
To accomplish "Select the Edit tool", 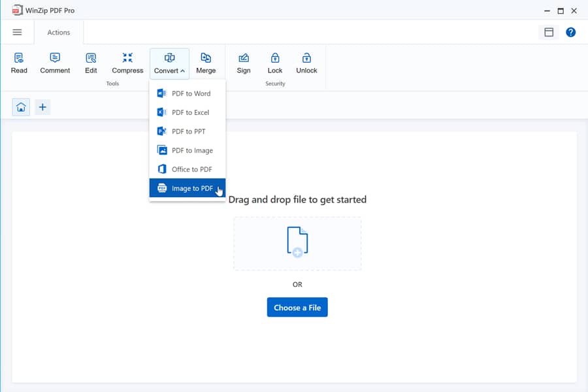I will (91, 63).
